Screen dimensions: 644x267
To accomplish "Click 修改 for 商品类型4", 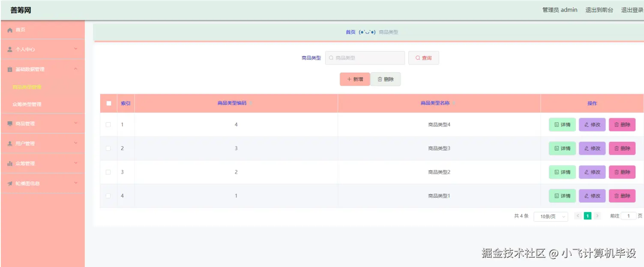I will click(592, 125).
